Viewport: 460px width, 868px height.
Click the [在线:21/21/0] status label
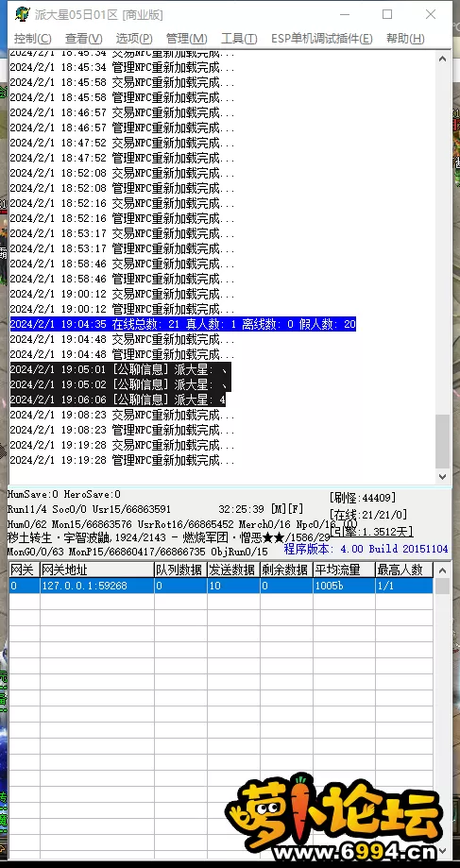point(367,515)
